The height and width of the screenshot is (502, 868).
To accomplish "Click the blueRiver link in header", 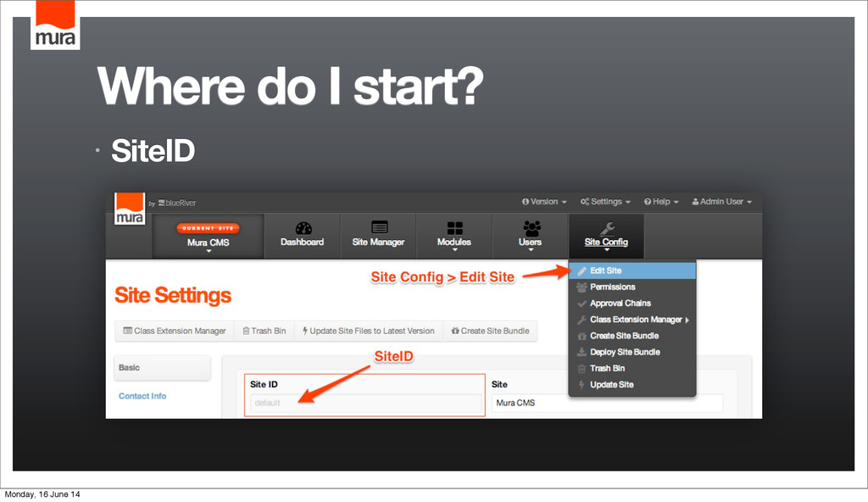I will coord(177,203).
